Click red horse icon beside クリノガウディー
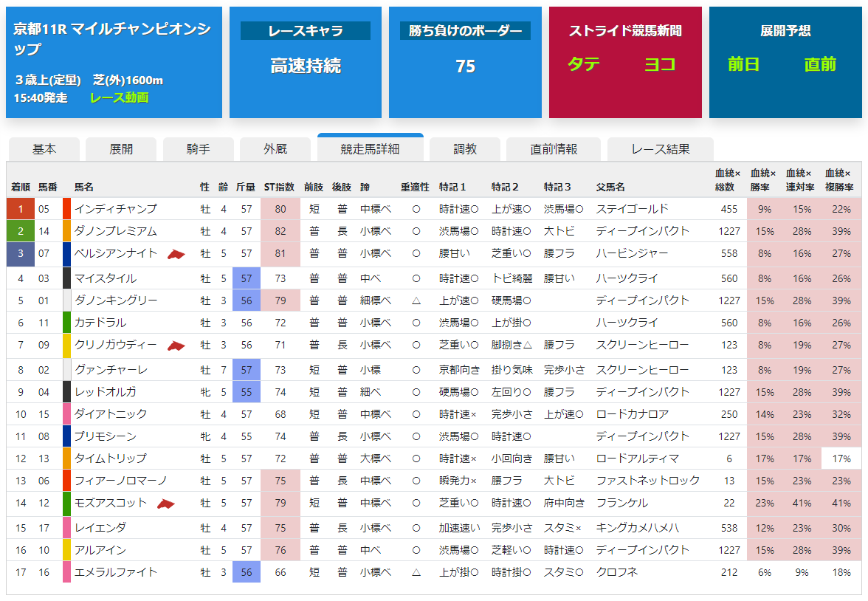Image resolution: width=868 pixels, height=601 pixels. coord(176,346)
